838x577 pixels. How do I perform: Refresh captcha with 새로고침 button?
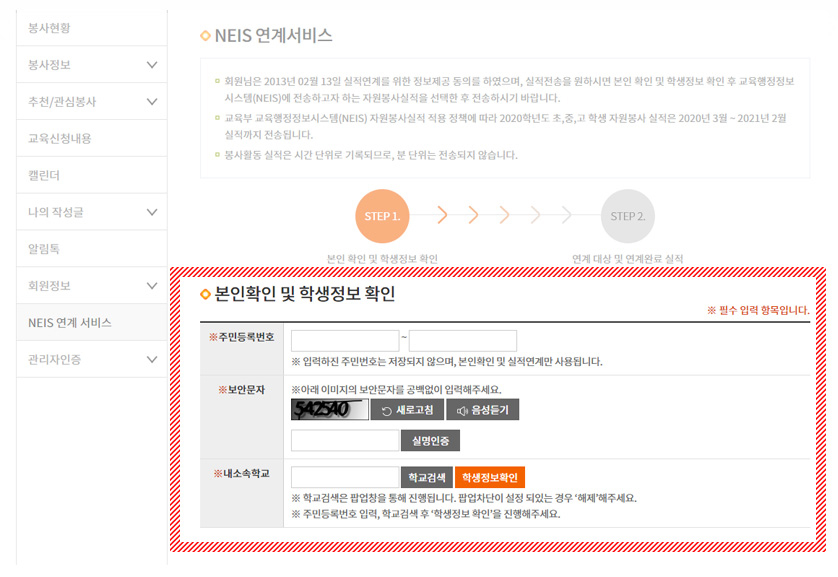[x=407, y=410]
